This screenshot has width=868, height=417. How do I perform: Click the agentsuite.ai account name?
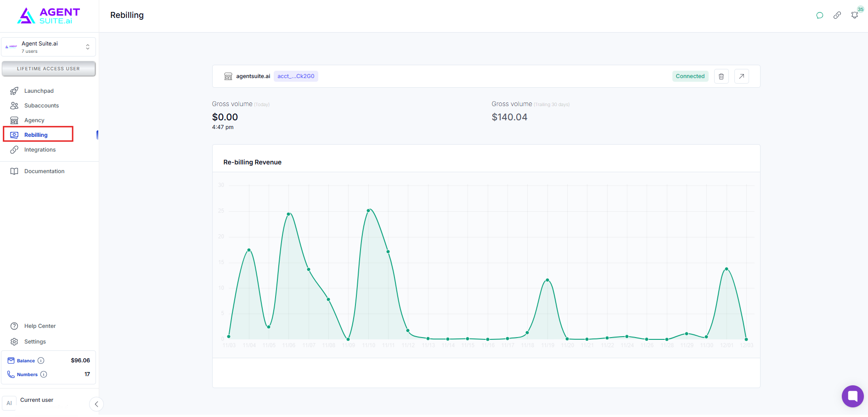(x=253, y=76)
